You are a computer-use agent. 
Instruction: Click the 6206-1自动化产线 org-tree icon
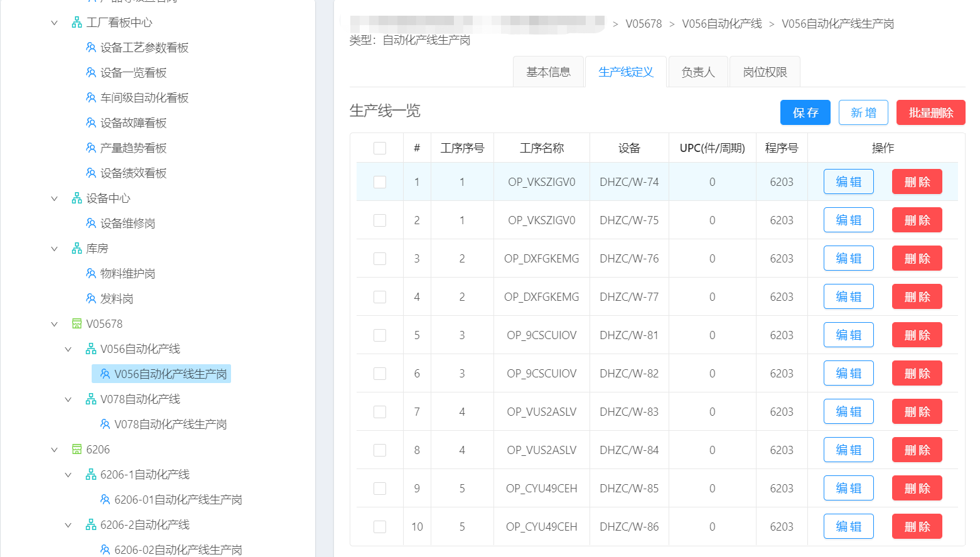[91, 475]
